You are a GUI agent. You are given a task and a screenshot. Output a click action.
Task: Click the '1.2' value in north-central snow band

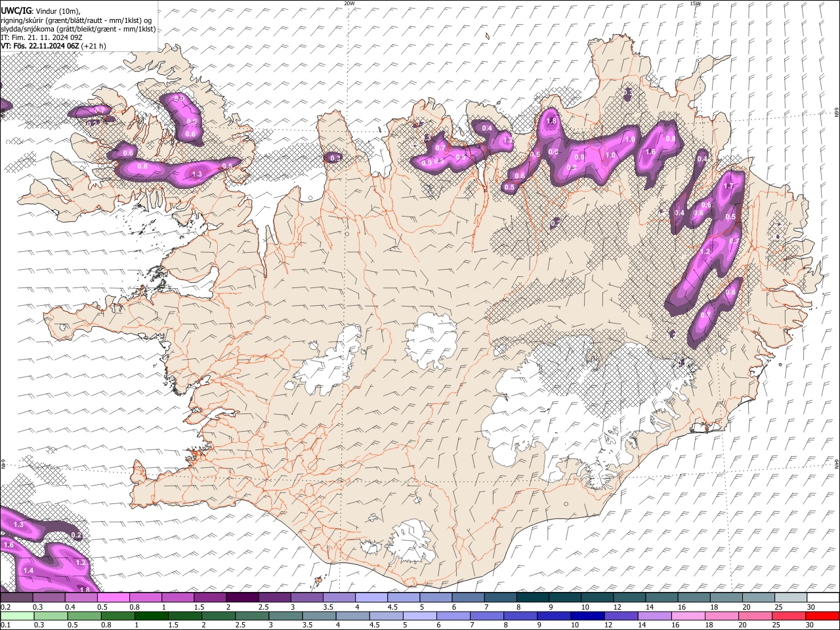click(507, 140)
